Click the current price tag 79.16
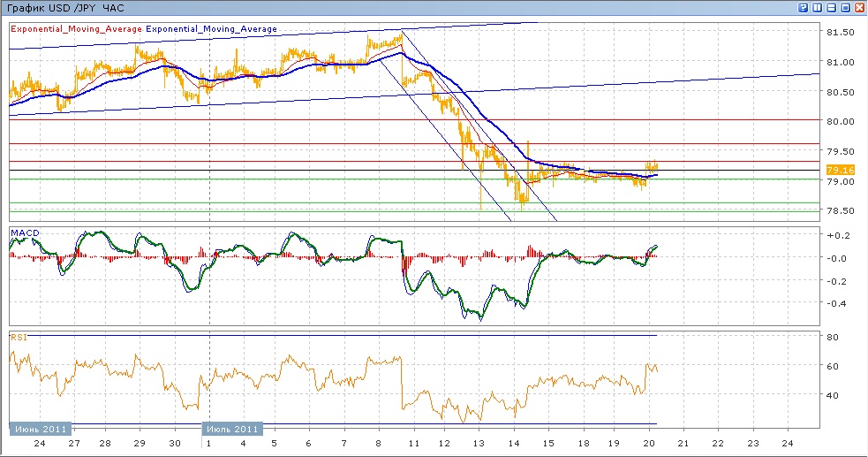 [x=838, y=170]
